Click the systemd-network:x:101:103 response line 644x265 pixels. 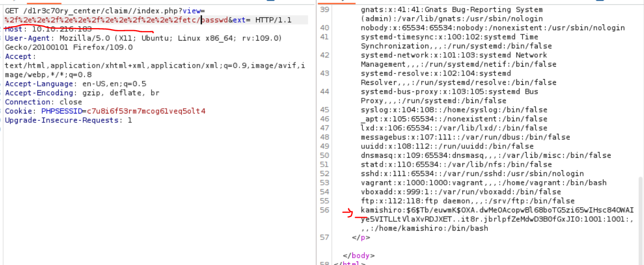[x=454, y=55]
